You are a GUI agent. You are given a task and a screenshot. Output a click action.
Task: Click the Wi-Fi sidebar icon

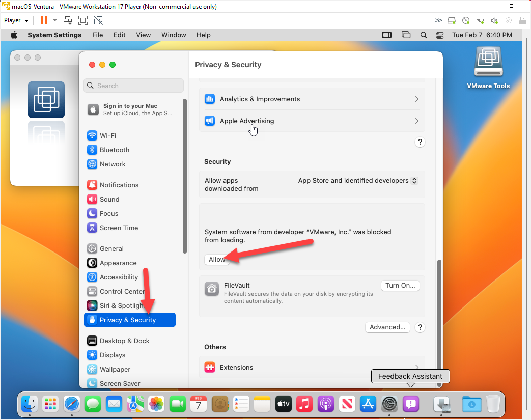[92, 135]
